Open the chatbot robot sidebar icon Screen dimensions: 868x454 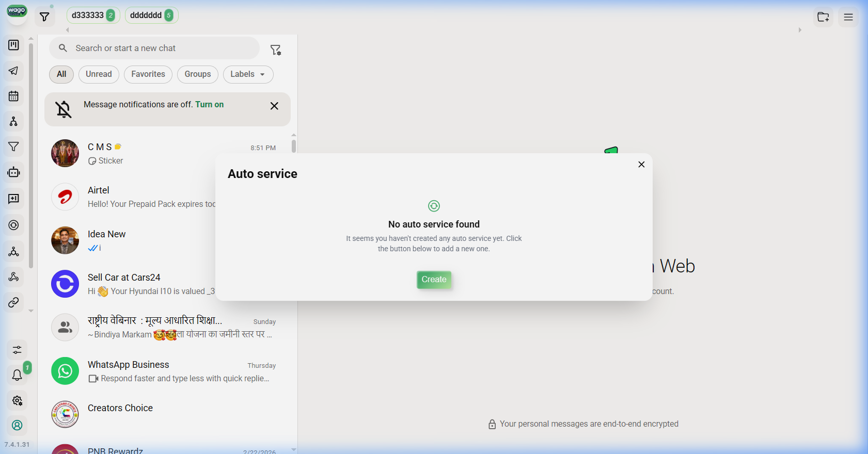(14, 172)
